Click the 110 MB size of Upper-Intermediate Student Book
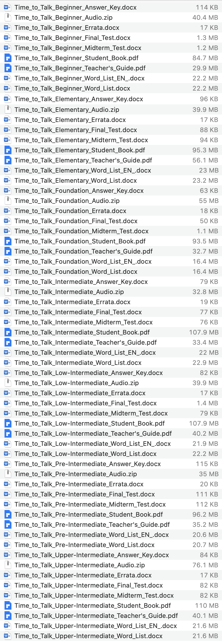Screen dimensions: 222x644 (207, 606)
